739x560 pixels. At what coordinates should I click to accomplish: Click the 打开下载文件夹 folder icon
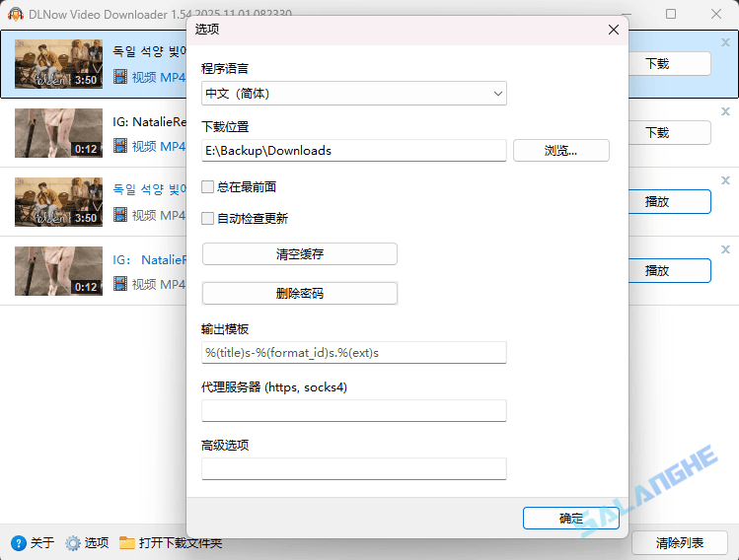pyautogui.click(x=126, y=543)
